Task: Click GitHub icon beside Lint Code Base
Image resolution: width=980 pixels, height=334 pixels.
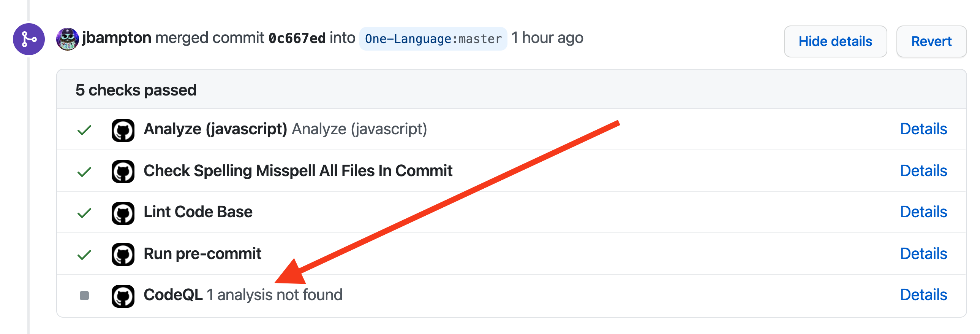Action: [123, 213]
